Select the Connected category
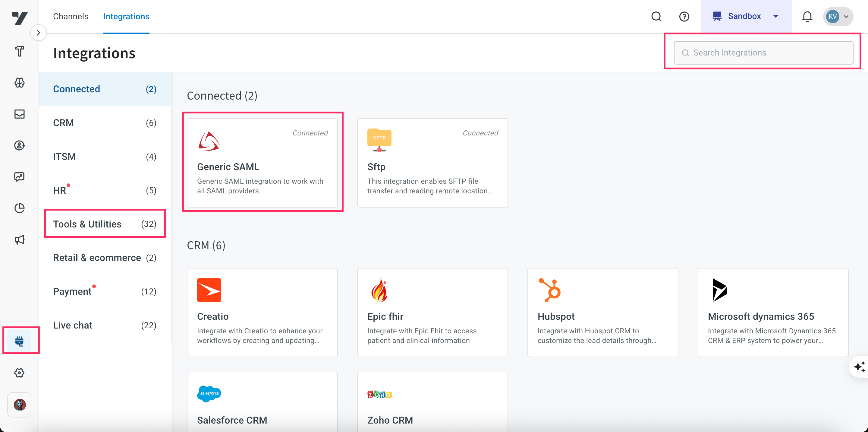This screenshot has height=432, width=868. [105, 89]
